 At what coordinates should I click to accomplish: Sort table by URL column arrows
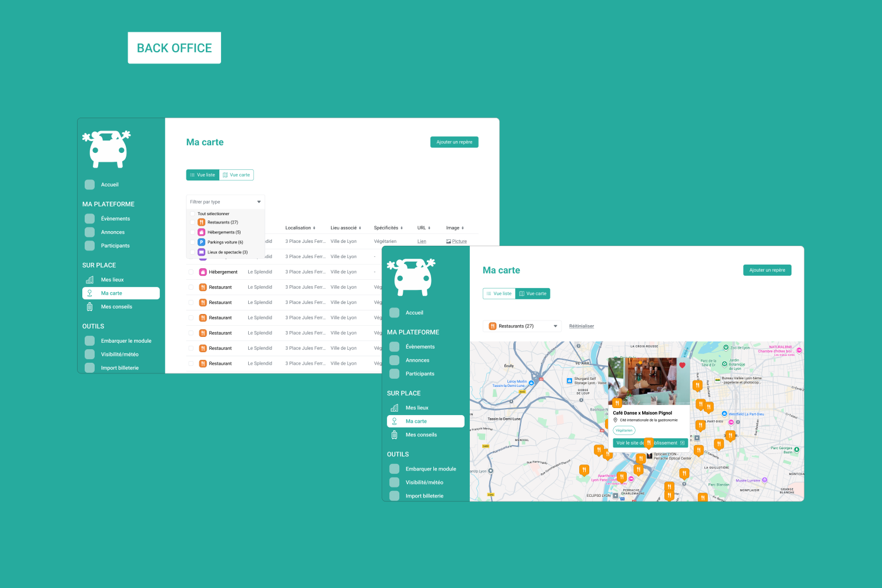coord(429,228)
